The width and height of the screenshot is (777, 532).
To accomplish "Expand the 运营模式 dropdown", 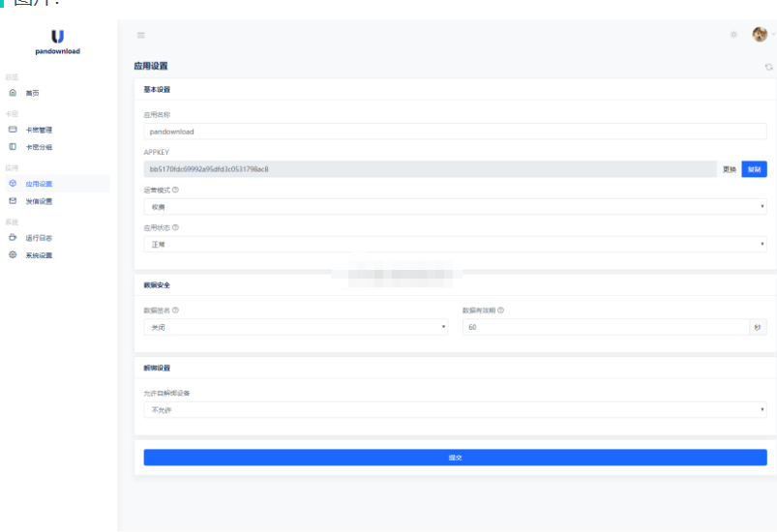I will pos(455,206).
